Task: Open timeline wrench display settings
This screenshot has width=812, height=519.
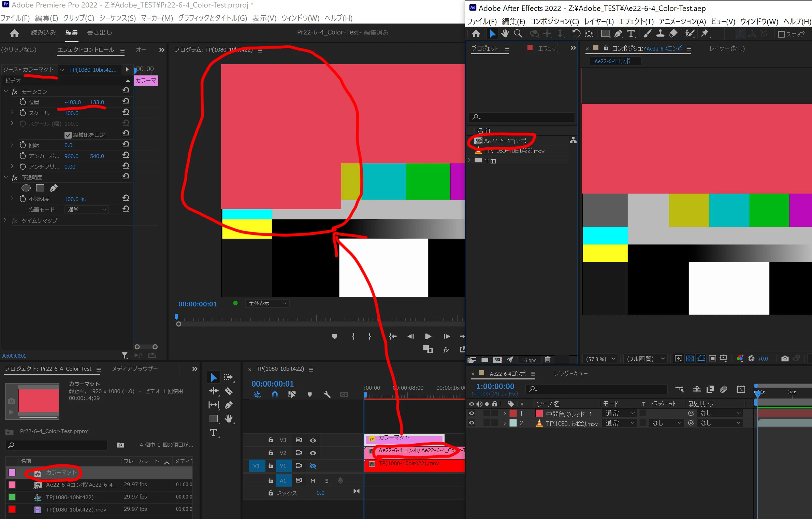Action: click(327, 394)
